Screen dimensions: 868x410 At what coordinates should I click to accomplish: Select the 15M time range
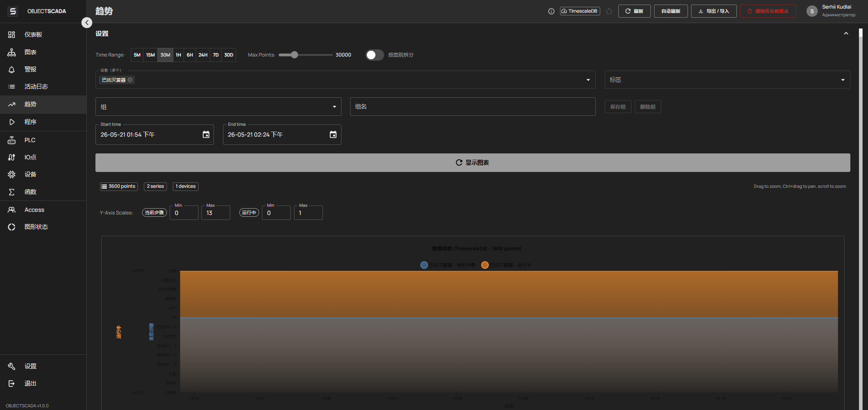coord(151,55)
